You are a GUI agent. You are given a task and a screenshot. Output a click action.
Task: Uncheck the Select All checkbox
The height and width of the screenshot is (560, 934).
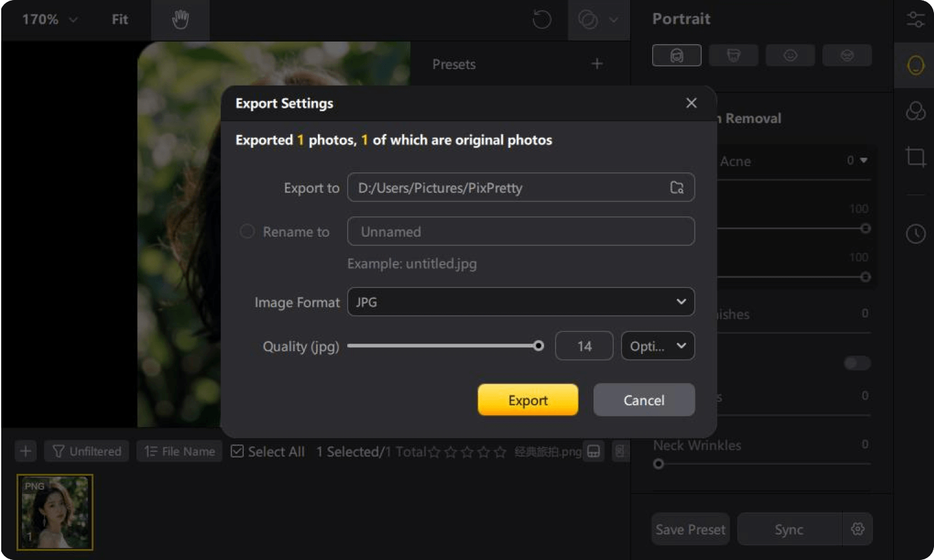pos(237,451)
